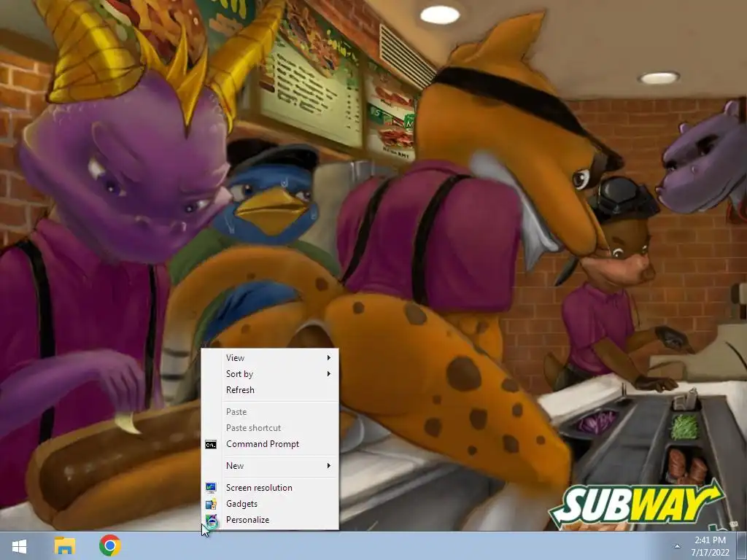This screenshot has height=560, width=747.
Task: Show hidden icons in system tray
Action: point(677,546)
